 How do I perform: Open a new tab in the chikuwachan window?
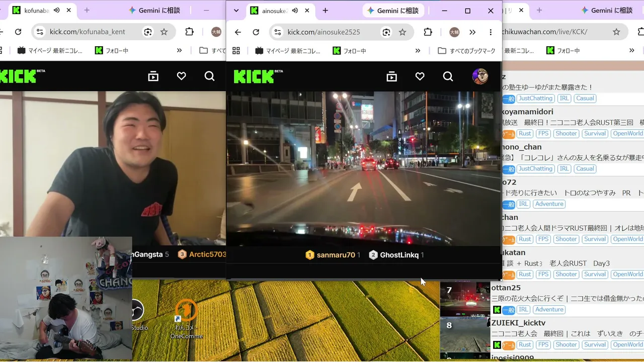(539, 10)
